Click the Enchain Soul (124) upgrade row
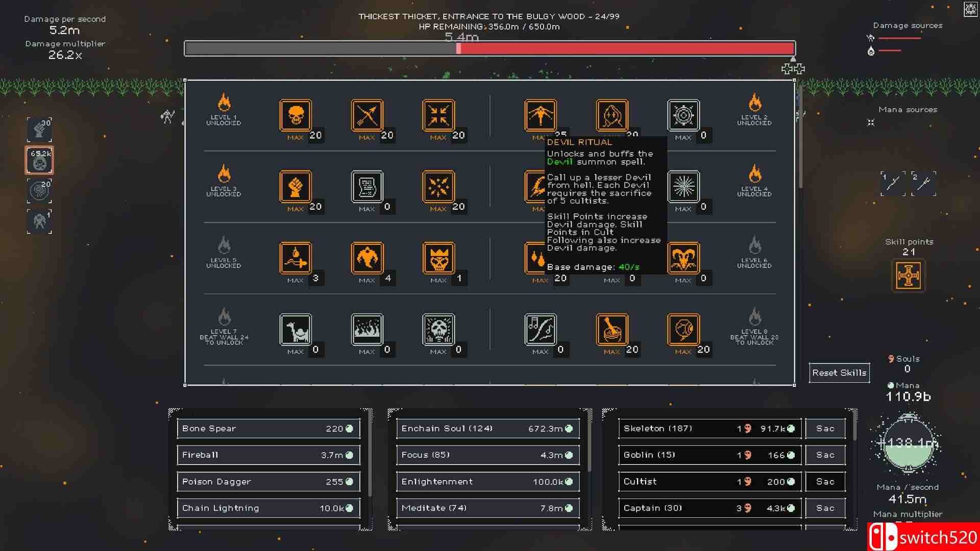The height and width of the screenshot is (551, 980). point(487,429)
